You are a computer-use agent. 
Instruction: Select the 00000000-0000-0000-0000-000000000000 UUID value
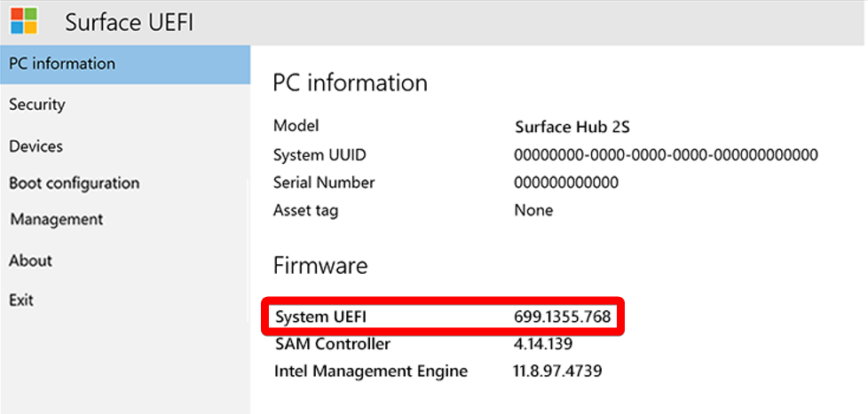tap(666, 155)
